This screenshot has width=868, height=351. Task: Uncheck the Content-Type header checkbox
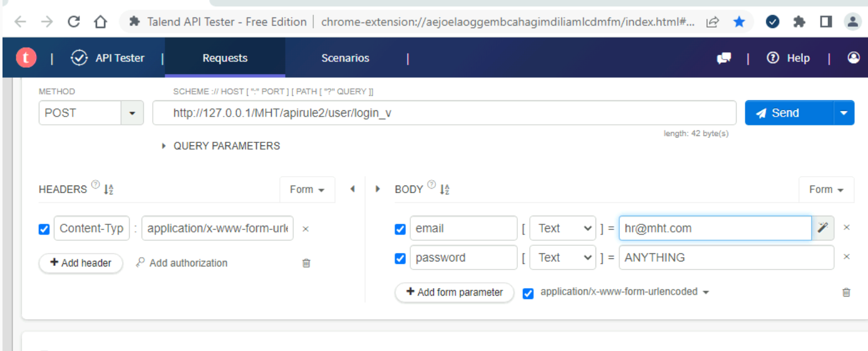44,229
